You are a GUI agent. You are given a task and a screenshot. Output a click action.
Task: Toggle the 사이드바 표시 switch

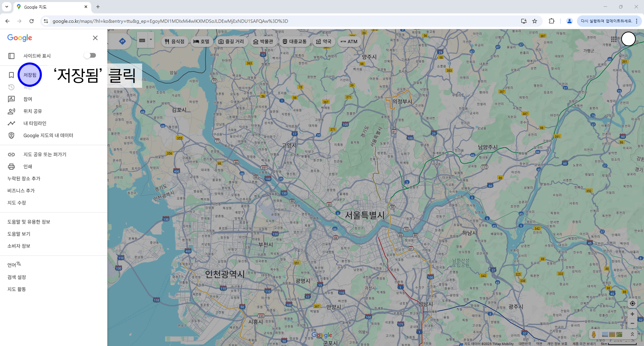[x=90, y=55]
